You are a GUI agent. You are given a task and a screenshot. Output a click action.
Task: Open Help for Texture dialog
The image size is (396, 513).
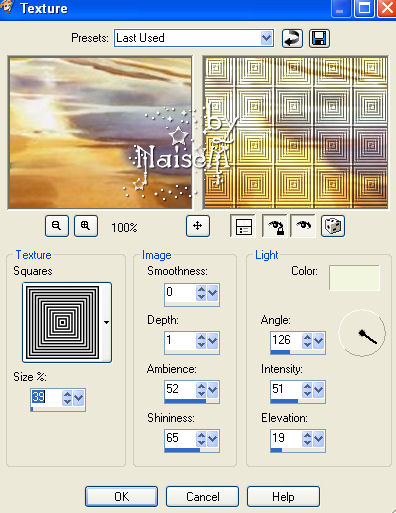point(283,497)
